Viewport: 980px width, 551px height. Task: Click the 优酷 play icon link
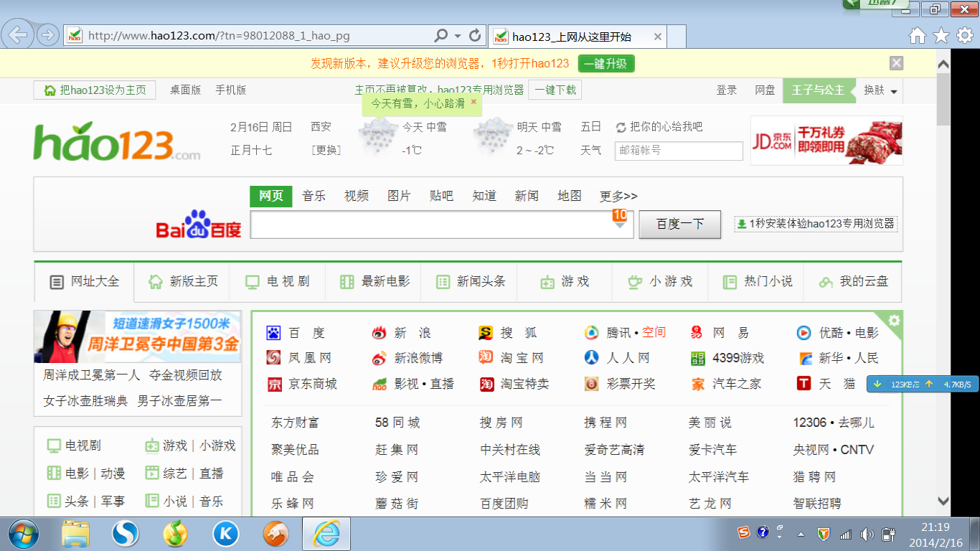[x=804, y=333]
